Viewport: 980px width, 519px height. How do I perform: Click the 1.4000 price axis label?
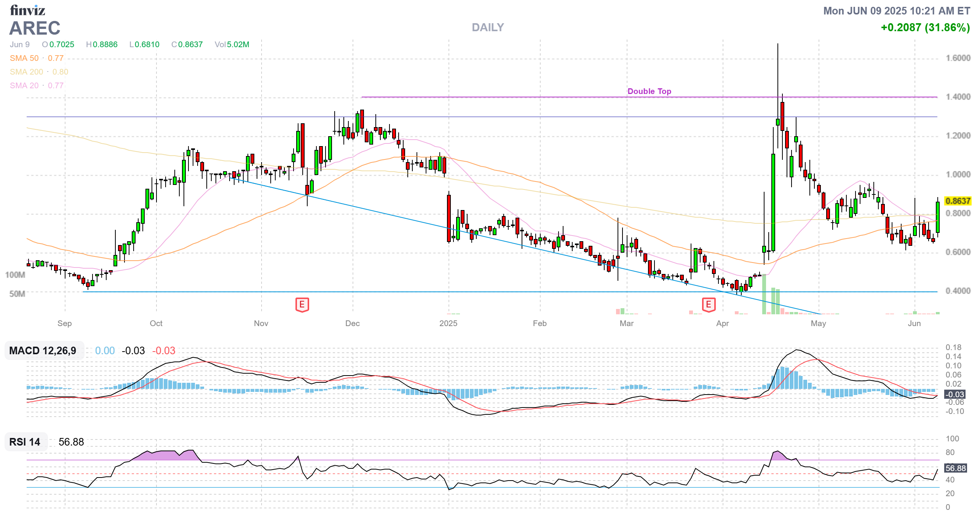[x=958, y=97]
